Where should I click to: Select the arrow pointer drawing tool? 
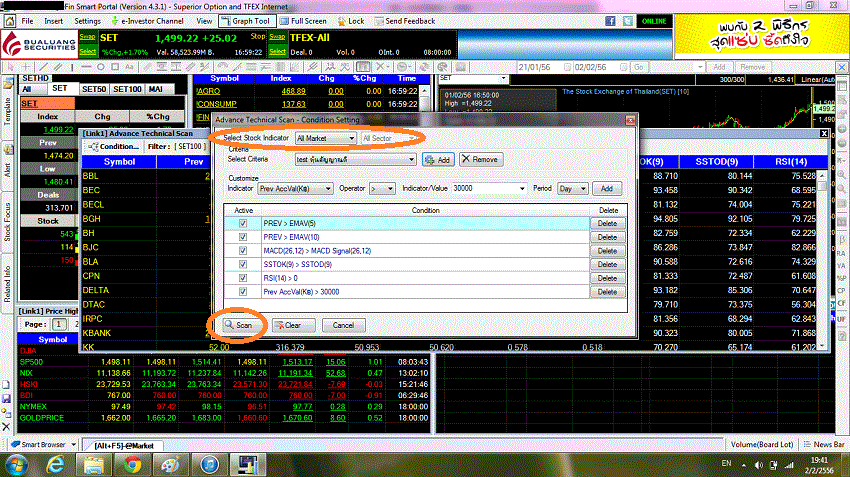(x=10, y=67)
